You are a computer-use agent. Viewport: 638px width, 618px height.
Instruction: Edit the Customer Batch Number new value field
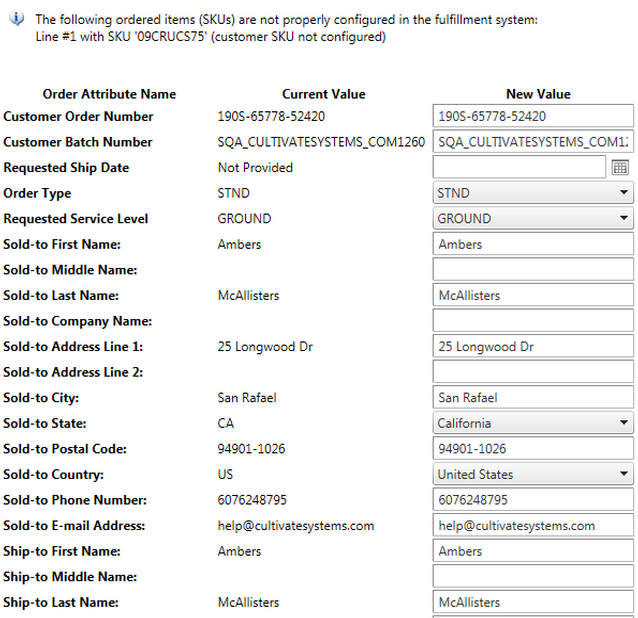[533, 142]
